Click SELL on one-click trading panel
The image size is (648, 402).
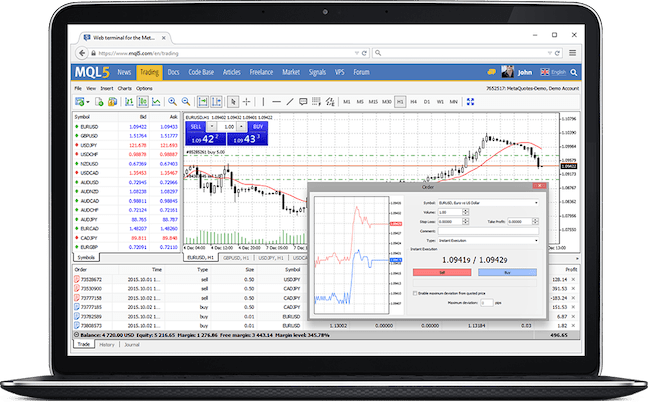click(x=196, y=126)
